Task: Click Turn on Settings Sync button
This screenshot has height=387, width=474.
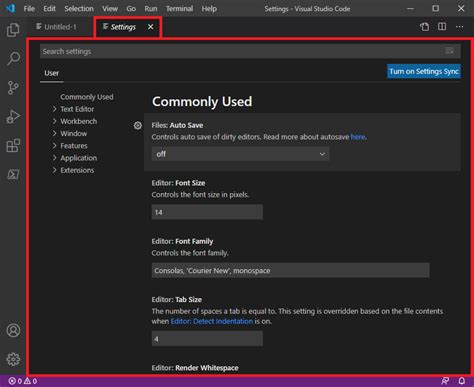Action: 424,71
